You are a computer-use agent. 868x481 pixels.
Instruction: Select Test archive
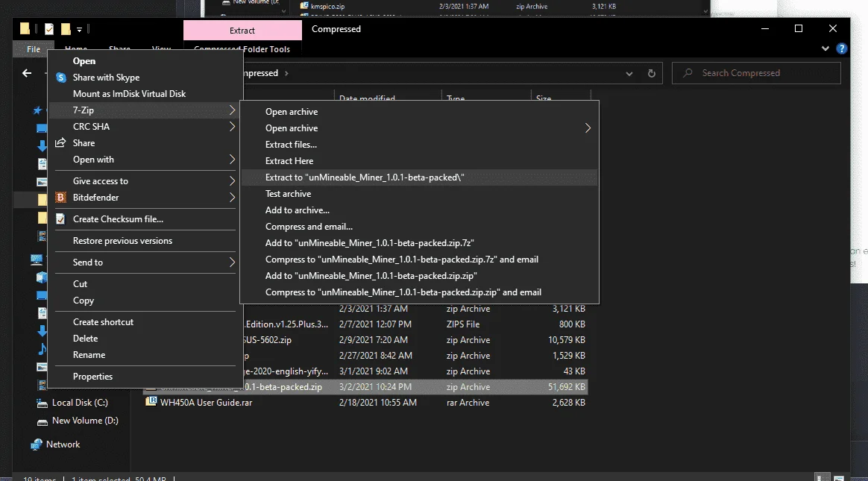pyautogui.click(x=288, y=194)
